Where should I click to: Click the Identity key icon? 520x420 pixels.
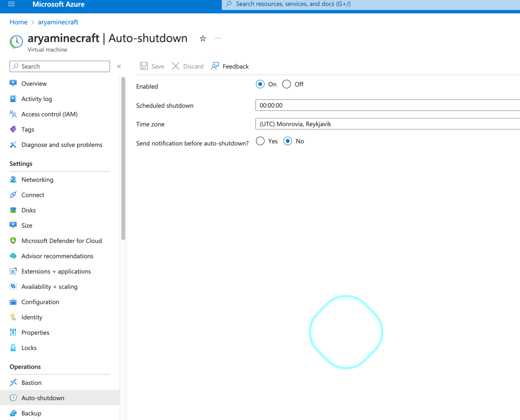[x=13, y=317]
